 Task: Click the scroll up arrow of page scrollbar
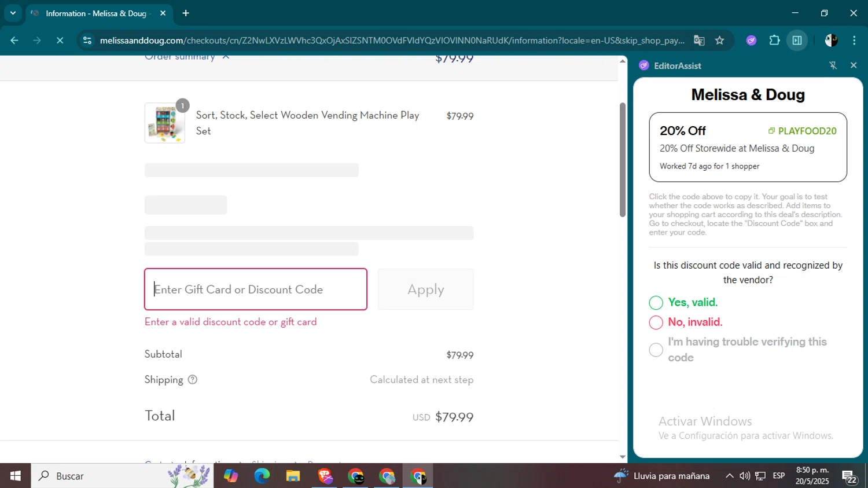pyautogui.click(x=623, y=61)
